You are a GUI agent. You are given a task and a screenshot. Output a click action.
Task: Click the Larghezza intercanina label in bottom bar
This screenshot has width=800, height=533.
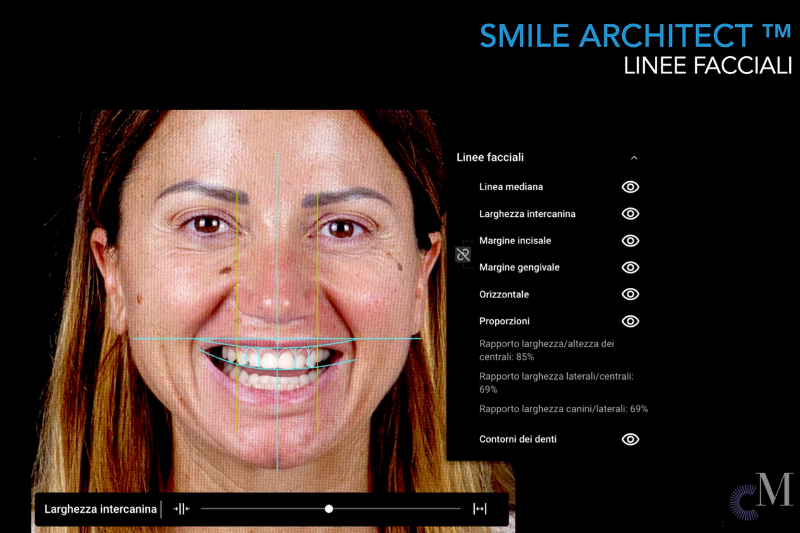tap(101, 509)
